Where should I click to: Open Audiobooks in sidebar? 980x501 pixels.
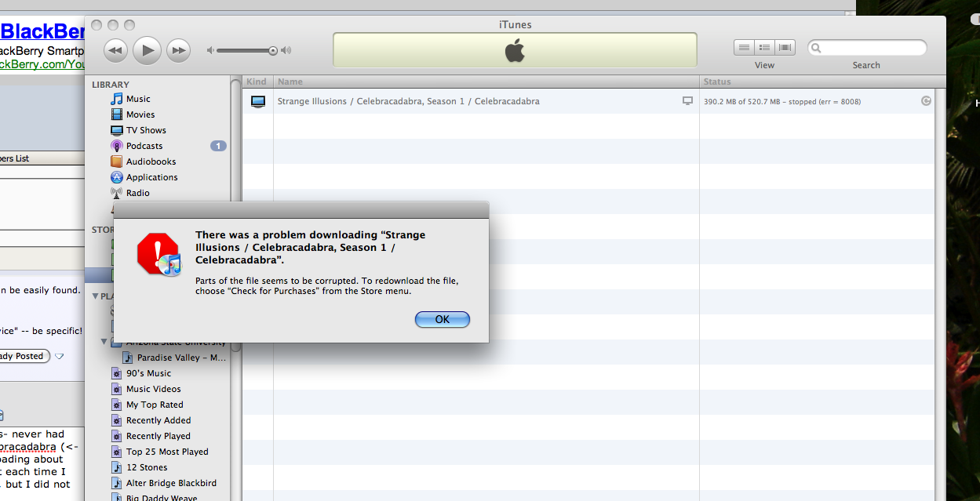point(151,162)
